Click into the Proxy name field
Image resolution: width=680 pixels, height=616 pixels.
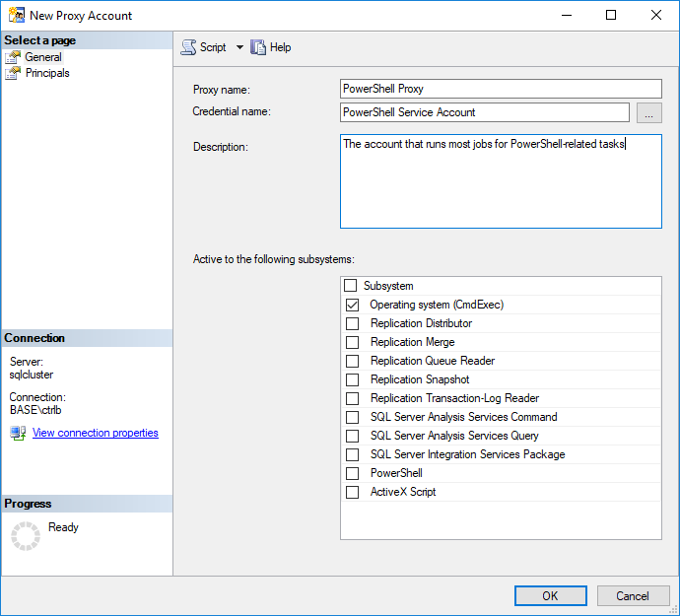[x=500, y=89]
